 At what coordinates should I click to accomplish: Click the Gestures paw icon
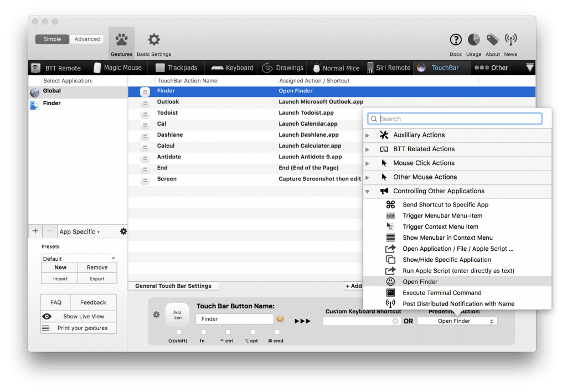coord(121,40)
